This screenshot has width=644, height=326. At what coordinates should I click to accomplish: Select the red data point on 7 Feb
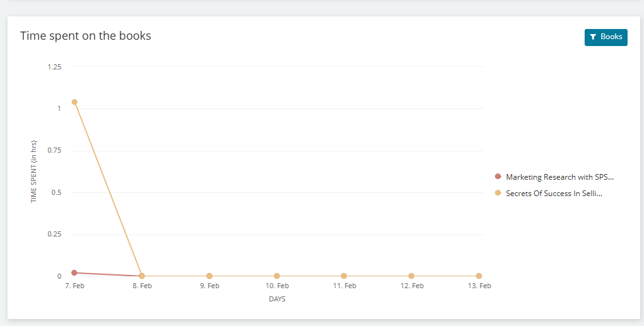75,272
